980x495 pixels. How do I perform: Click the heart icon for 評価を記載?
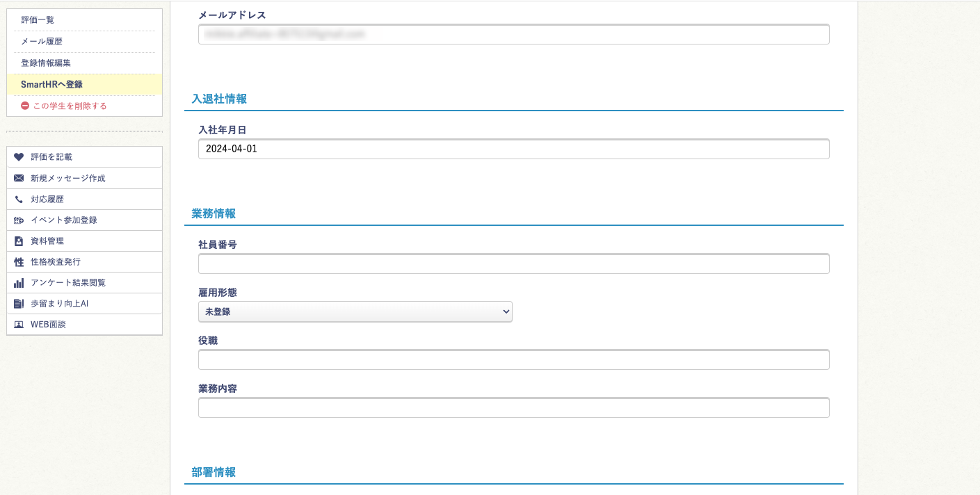(x=19, y=157)
